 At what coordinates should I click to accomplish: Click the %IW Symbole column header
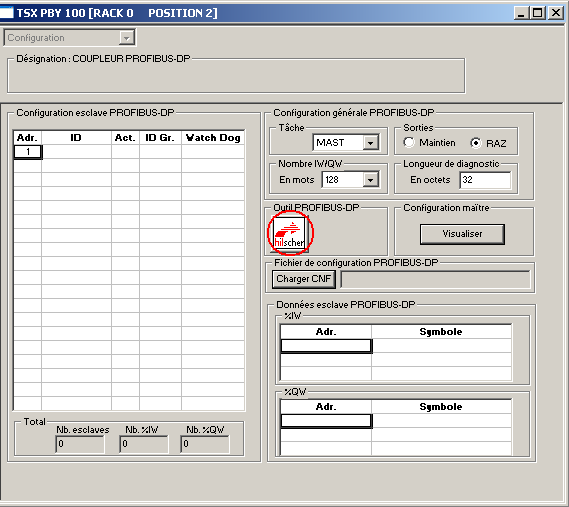[x=441, y=332]
